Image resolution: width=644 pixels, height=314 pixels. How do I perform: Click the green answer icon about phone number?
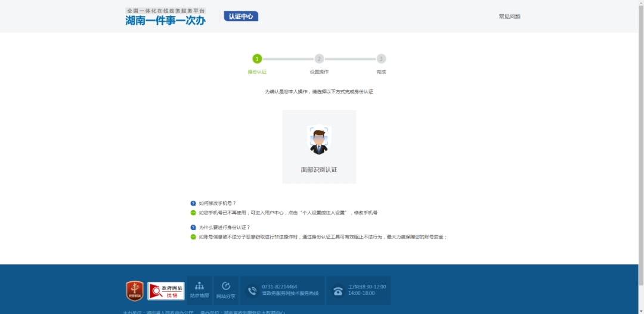coord(193,213)
